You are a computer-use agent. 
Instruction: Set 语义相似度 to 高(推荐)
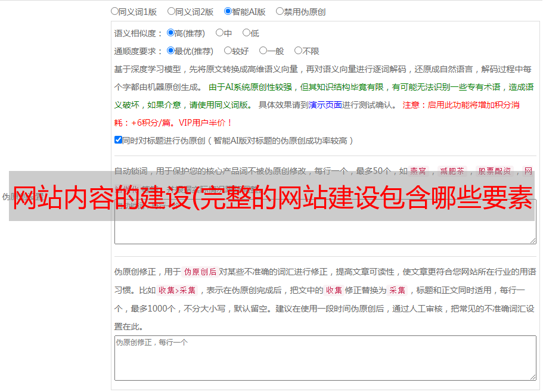[x=170, y=33]
